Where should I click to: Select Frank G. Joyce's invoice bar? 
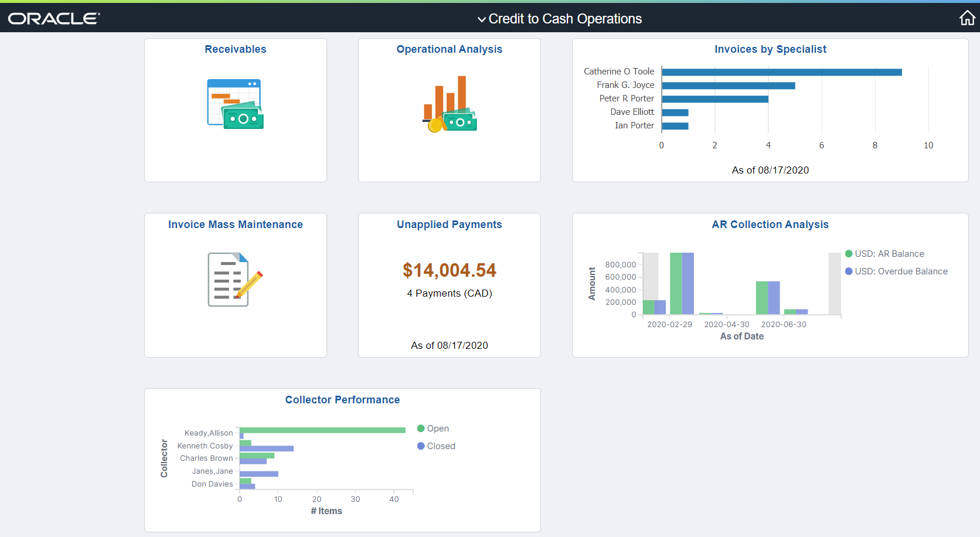click(x=729, y=86)
